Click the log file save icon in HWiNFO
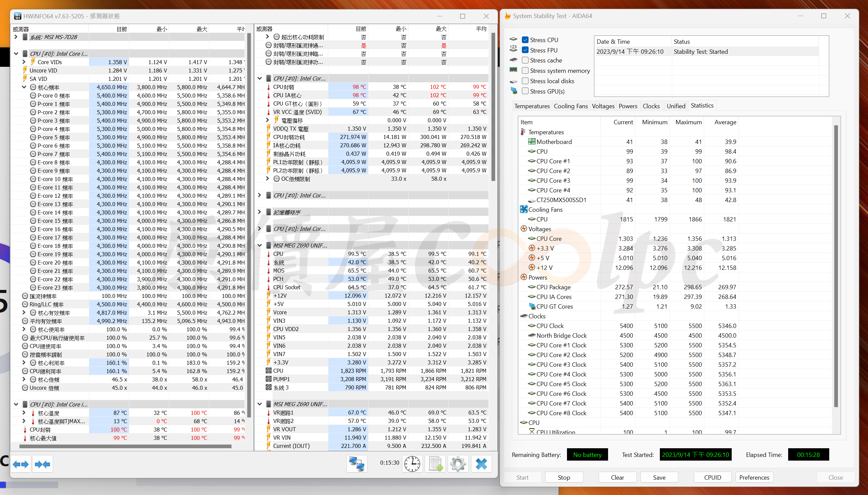 point(435,464)
